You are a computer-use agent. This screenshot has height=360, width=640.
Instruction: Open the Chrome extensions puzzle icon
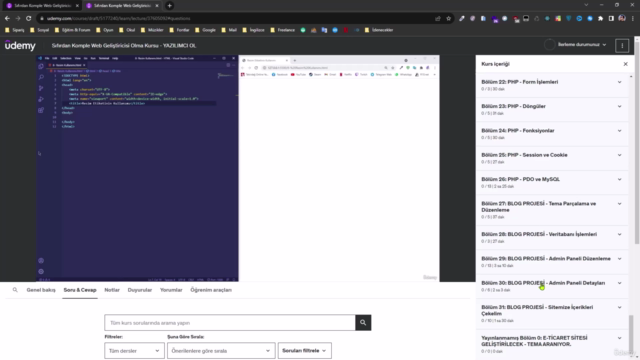pyautogui.click(x=600, y=18)
